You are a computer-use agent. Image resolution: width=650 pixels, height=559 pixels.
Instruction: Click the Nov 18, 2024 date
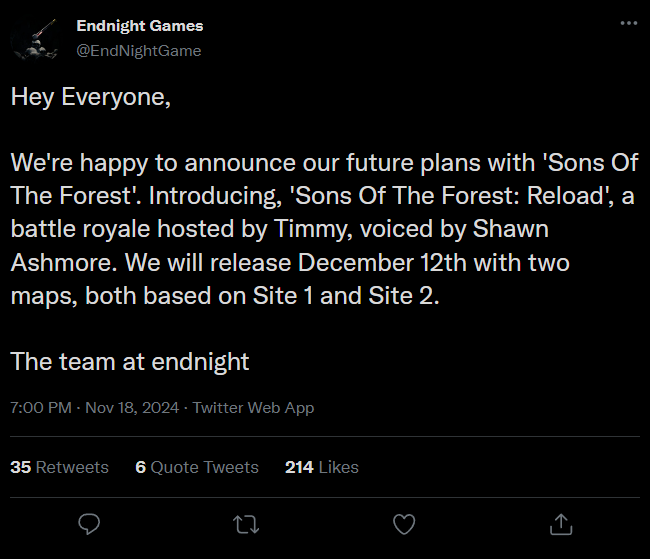tap(130, 407)
